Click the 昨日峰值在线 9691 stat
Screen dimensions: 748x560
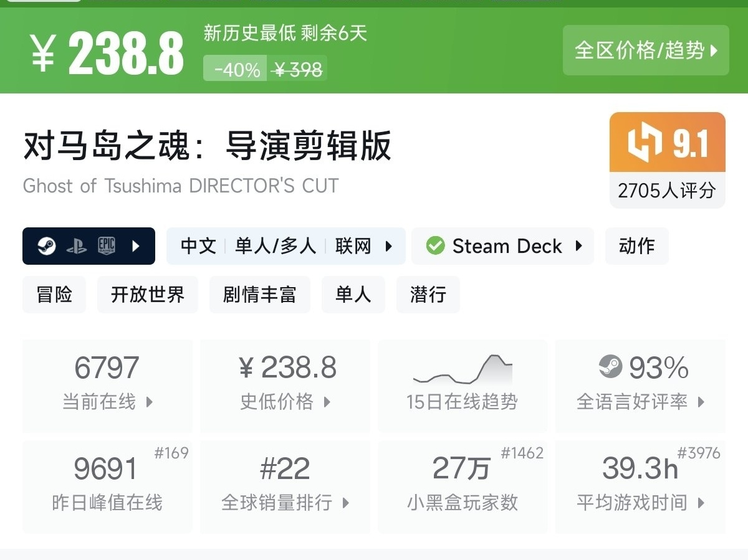(107, 487)
